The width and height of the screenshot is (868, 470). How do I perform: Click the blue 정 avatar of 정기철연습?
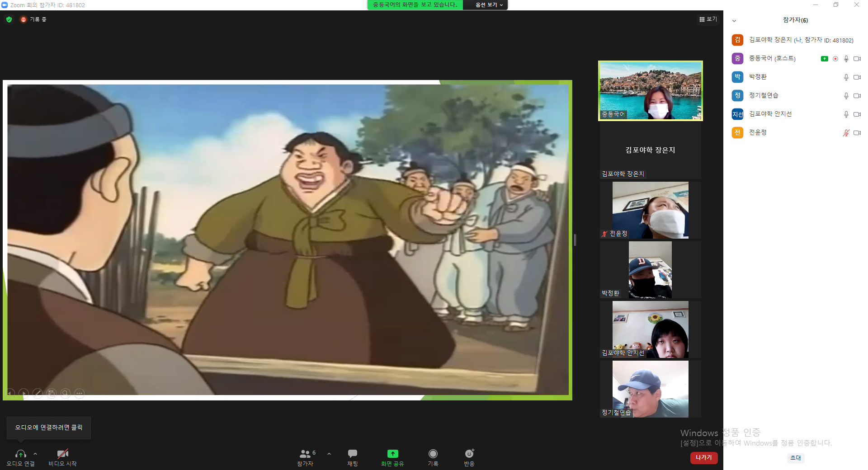(x=737, y=95)
